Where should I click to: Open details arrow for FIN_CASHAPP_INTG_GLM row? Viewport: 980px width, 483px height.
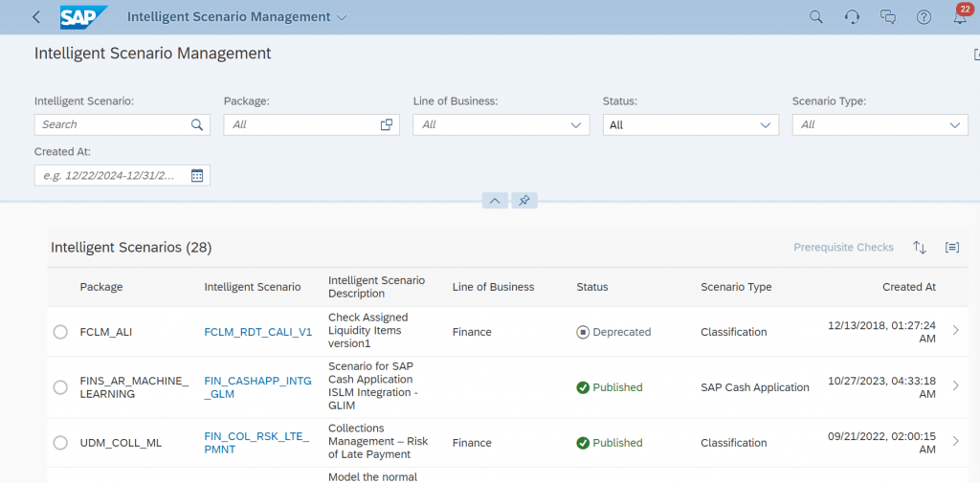click(956, 385)
